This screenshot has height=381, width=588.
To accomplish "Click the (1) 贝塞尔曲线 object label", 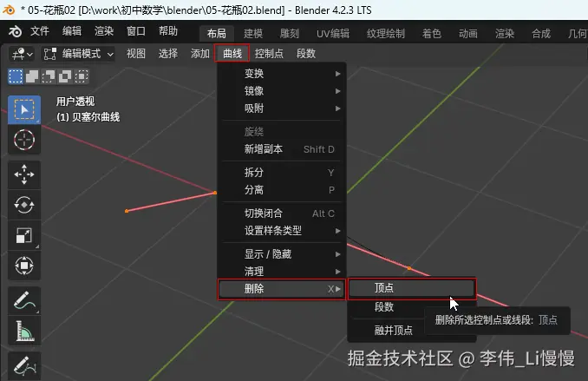I will (88, 117).
